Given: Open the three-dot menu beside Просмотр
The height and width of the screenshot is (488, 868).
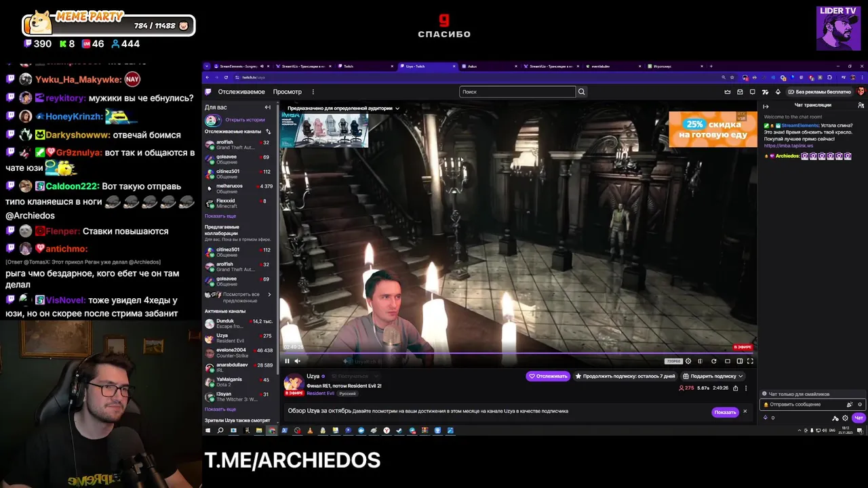Looking at the screenshot, I should [x=313, y=91].
